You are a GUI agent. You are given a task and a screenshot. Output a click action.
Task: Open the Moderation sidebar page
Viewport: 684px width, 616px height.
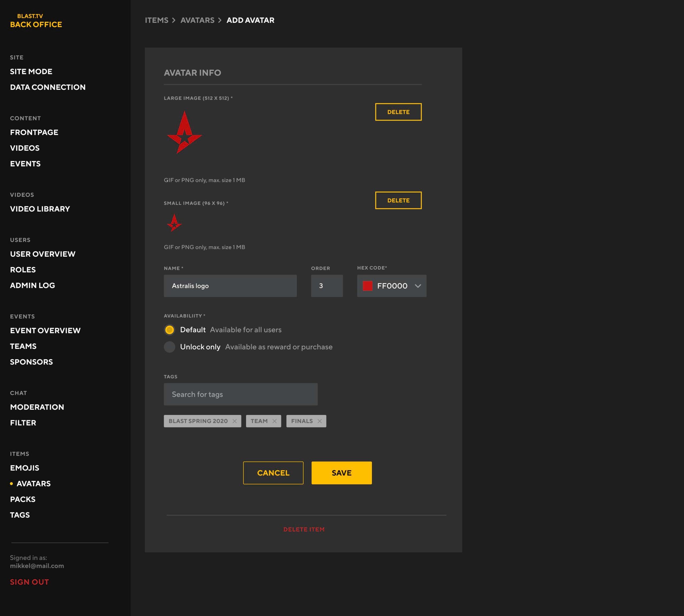[x=37, y=407]
